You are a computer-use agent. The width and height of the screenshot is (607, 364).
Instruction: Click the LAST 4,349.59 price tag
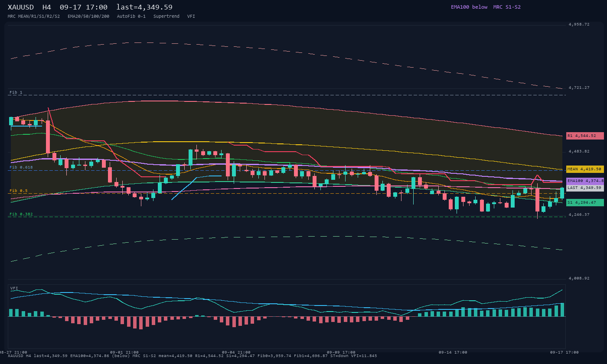coord(585,188)
